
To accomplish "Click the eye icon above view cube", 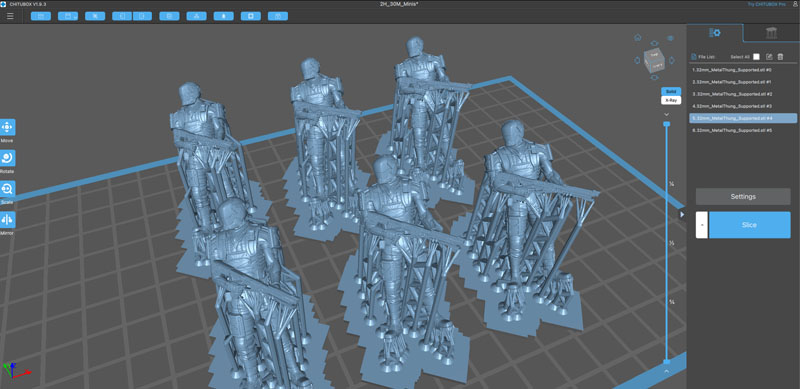I will [x=654, y=43].
